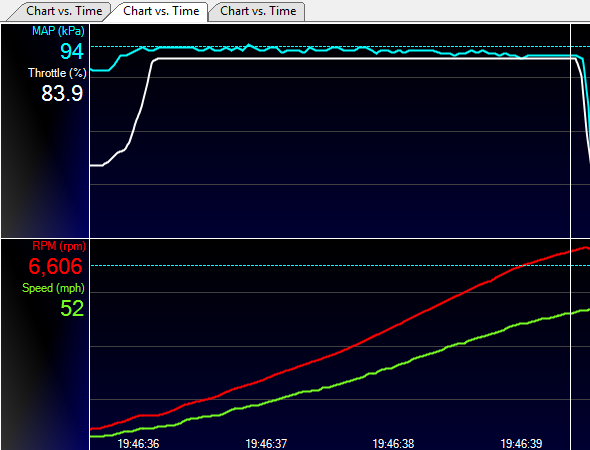
Task: Click the speed value 52 readout
Action: click(x=72, y=309)
